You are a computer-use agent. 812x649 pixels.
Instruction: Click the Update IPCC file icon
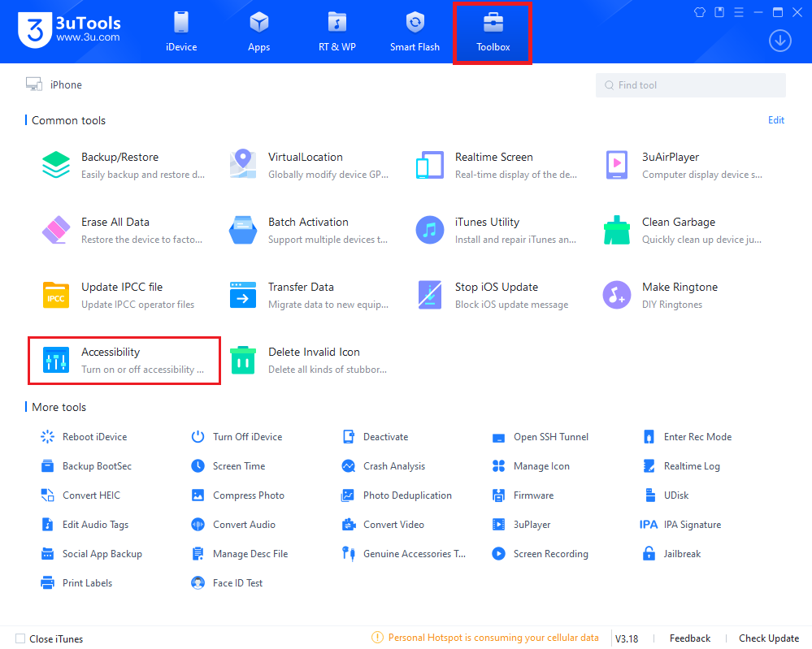tap(56, 295)
